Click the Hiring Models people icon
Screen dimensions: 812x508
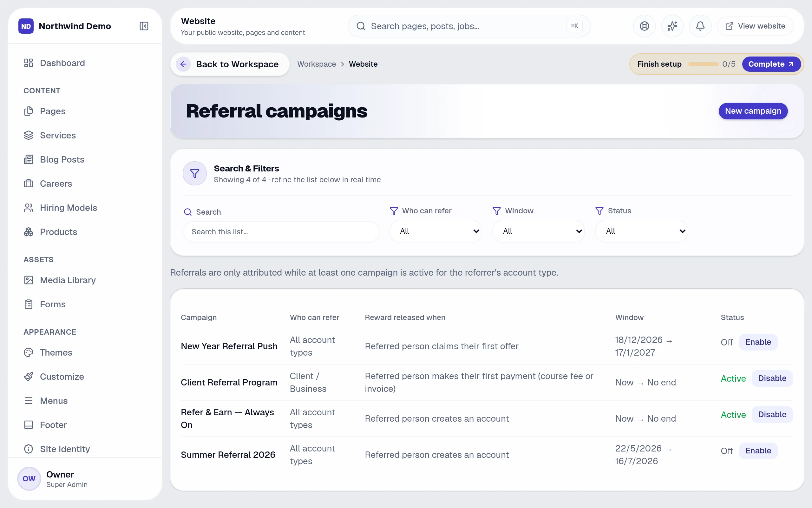pyautogui.click(x=29, y=208)
